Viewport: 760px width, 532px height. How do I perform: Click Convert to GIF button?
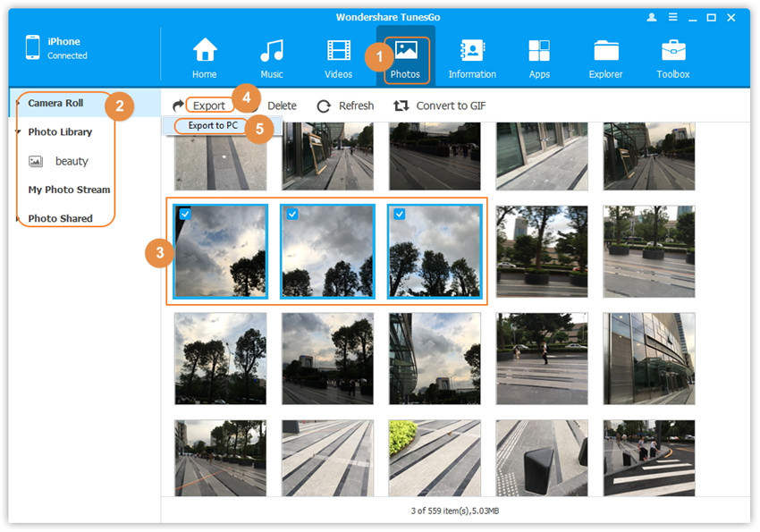[439, 106]
